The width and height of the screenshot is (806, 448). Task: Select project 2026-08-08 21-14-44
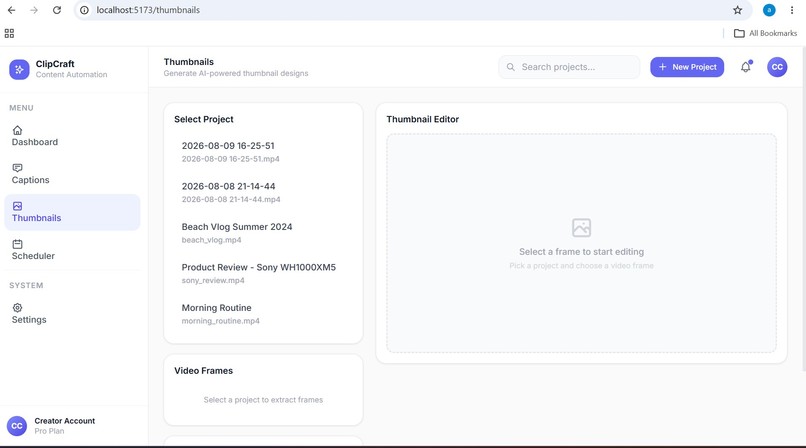263,192
